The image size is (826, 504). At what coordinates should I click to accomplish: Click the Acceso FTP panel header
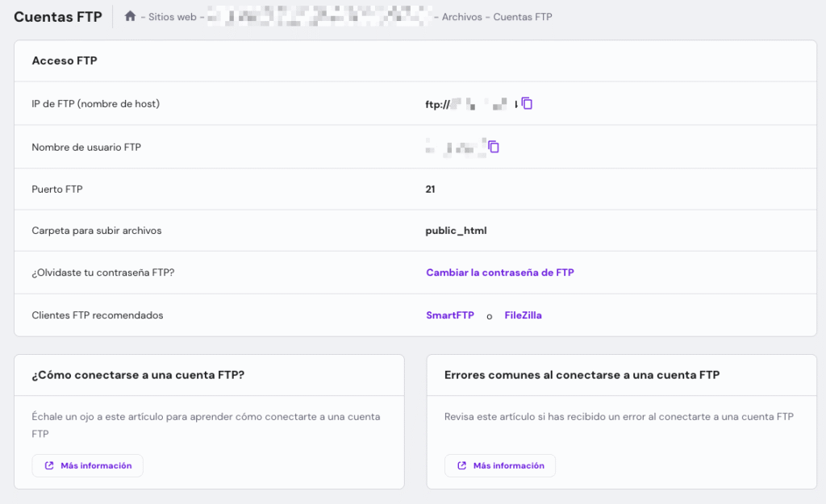[65, 60]
